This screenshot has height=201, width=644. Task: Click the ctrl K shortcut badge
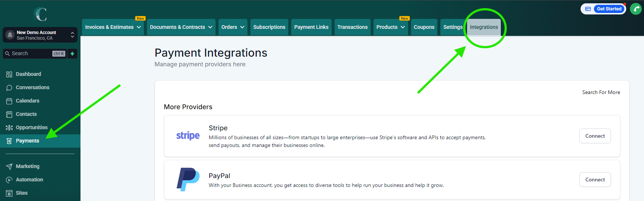[59, 54]
